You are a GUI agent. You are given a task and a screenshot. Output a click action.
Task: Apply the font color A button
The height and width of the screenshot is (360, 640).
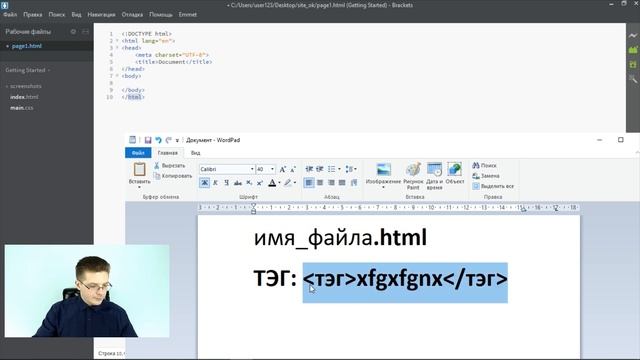point(272,183)
